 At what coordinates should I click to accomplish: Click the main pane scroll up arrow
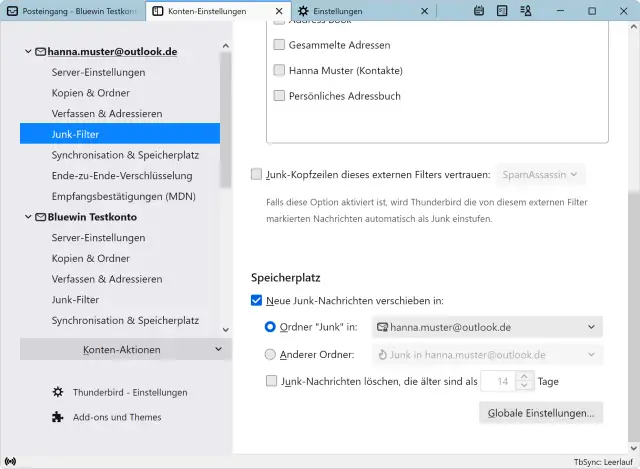point(633,27)
